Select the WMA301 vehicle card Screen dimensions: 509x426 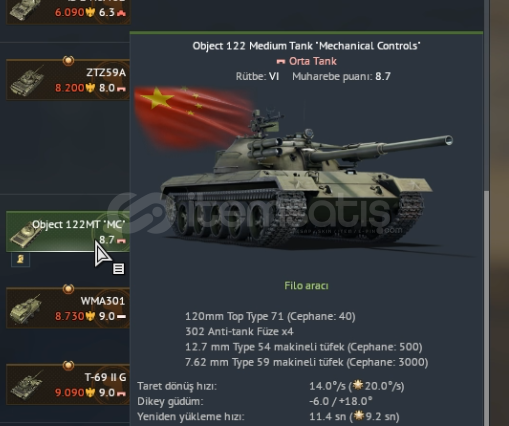pyautogui.click(x=68, y=308)
